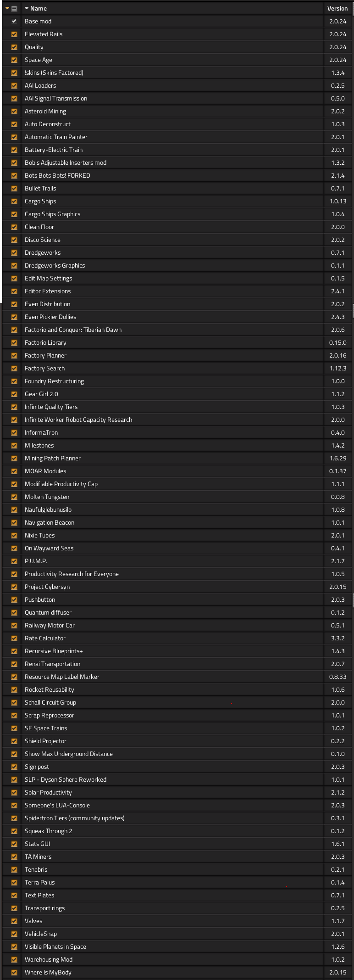
Task: Click the sort arrow beside the enabled column
Action: tap(7, 8)
